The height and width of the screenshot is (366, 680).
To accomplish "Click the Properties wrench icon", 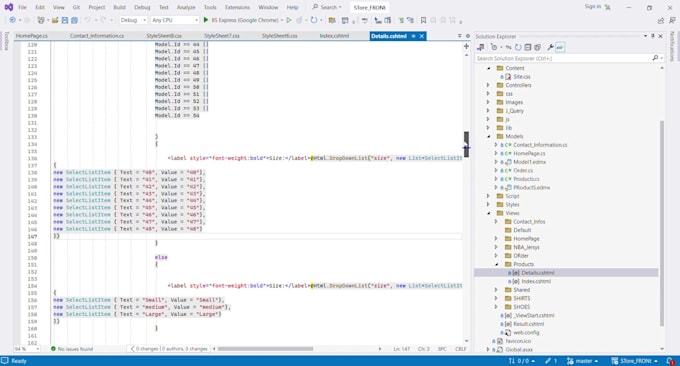I will 550,47.
